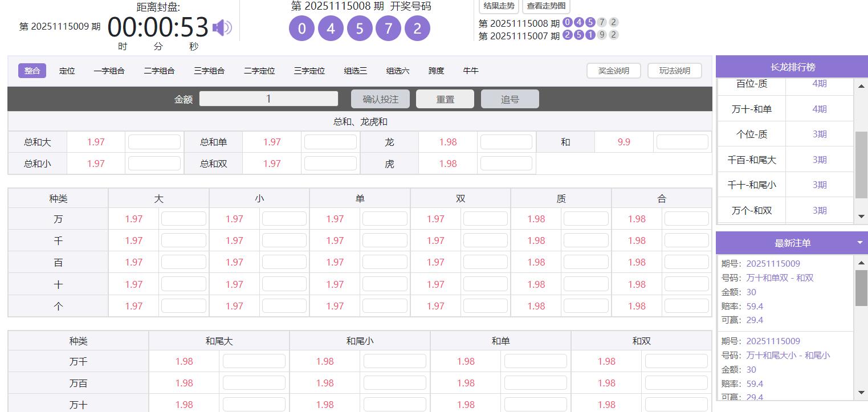Switch to the 定位 tab

tap(67, 70)
